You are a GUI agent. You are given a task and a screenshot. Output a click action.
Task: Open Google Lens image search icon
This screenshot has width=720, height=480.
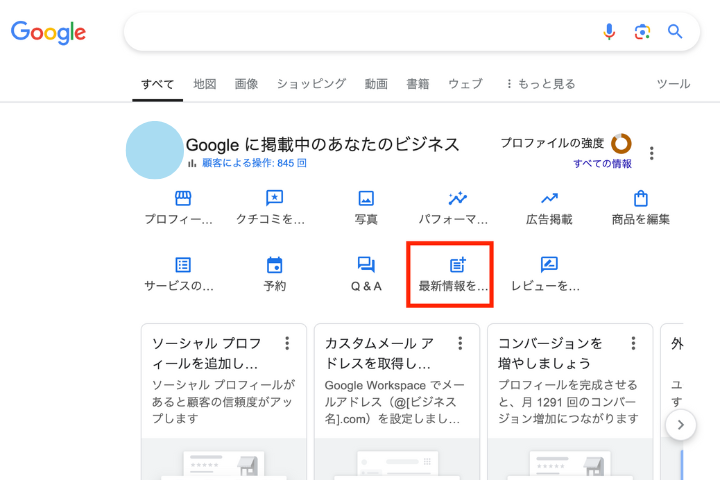click(x=642, y=32)
